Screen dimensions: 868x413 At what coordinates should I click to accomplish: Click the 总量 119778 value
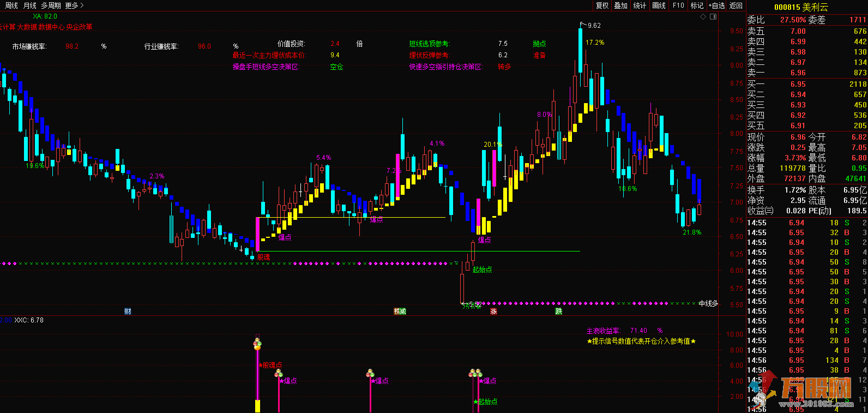point(793,168)
